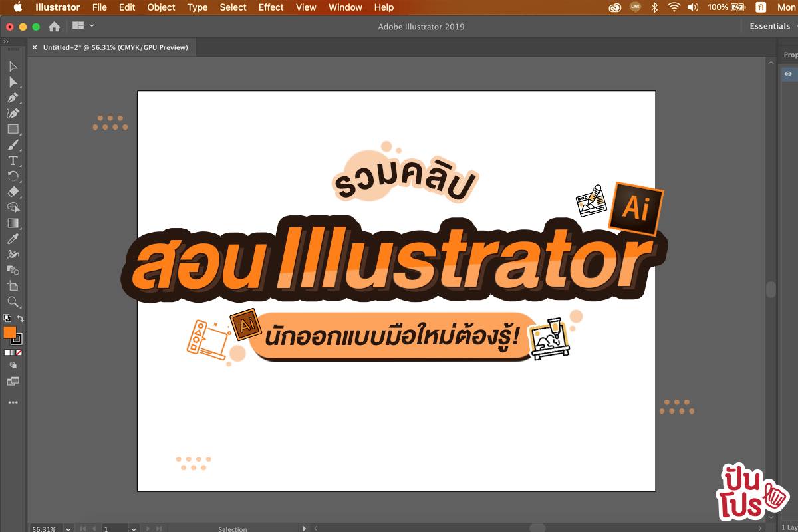Select the Shape Builder tool

click(x=13, y=207)
